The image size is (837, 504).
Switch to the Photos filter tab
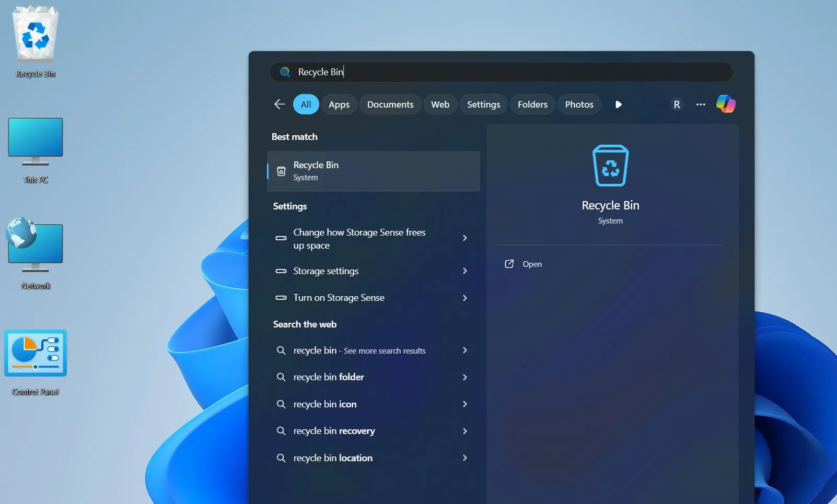[579, 104]
